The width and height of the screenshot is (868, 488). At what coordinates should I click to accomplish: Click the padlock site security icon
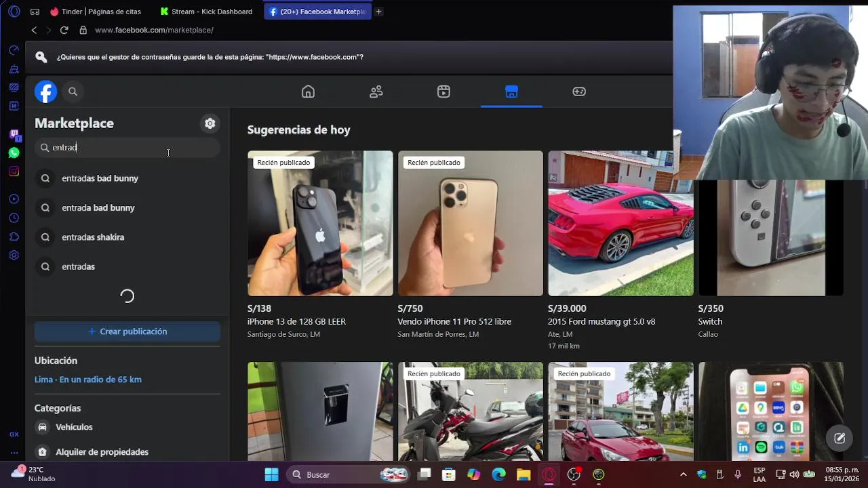click(x=83, y=30)
